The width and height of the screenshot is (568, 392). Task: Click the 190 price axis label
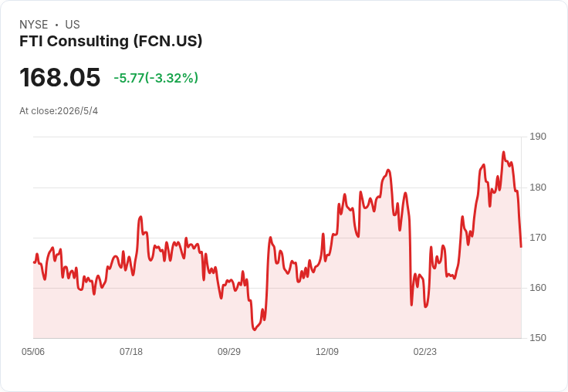pyautogui.click(x=538, y=137)
